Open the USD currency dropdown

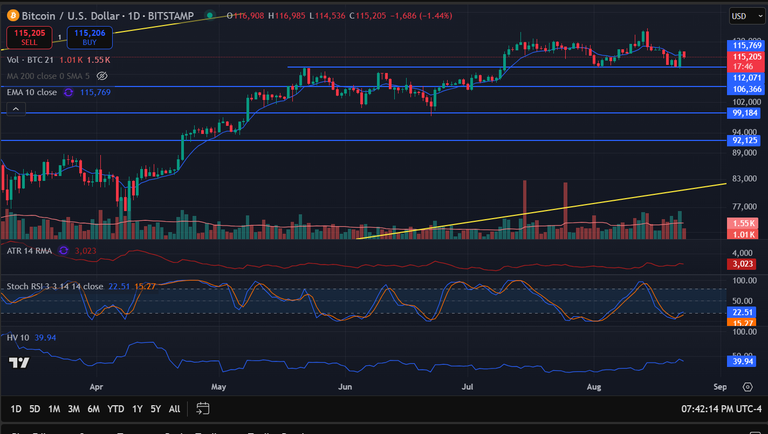click(747, 16)
